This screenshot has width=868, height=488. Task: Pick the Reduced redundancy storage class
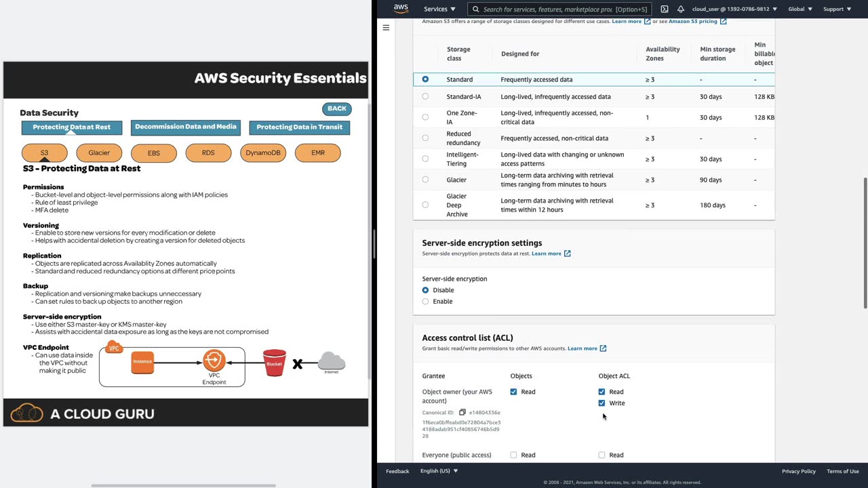point(425,138)
